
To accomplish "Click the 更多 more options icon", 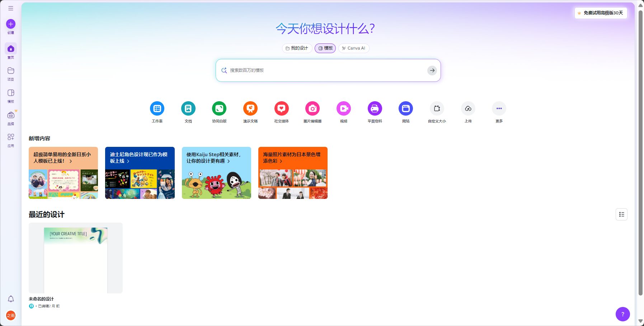I will coord(499,108).
